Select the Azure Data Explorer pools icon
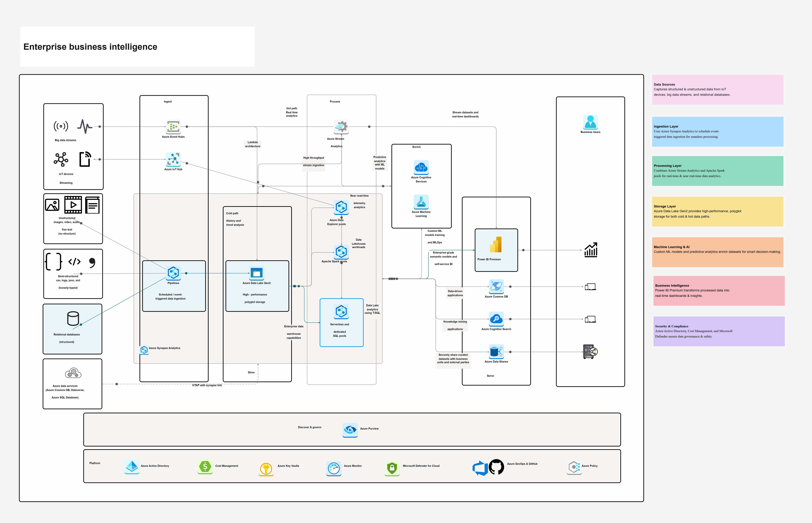Viewport: 812px width, 523px height. point(341,207)
